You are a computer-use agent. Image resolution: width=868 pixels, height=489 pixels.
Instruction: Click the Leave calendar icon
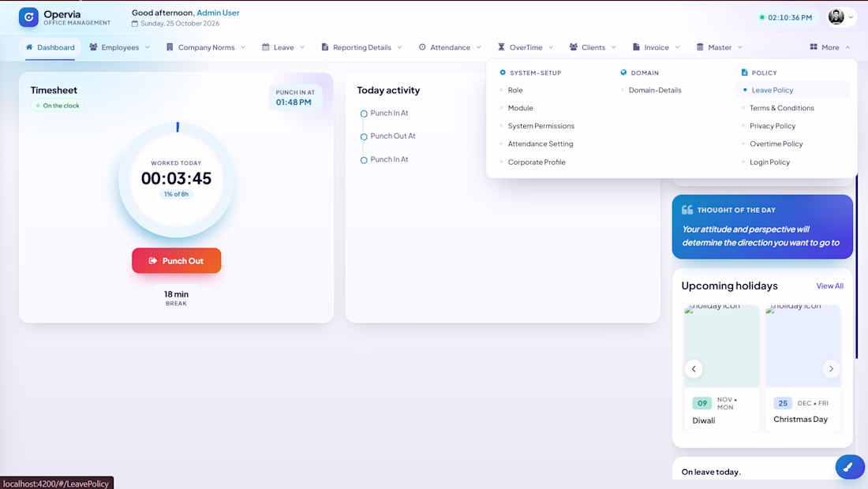pos(266,47)
